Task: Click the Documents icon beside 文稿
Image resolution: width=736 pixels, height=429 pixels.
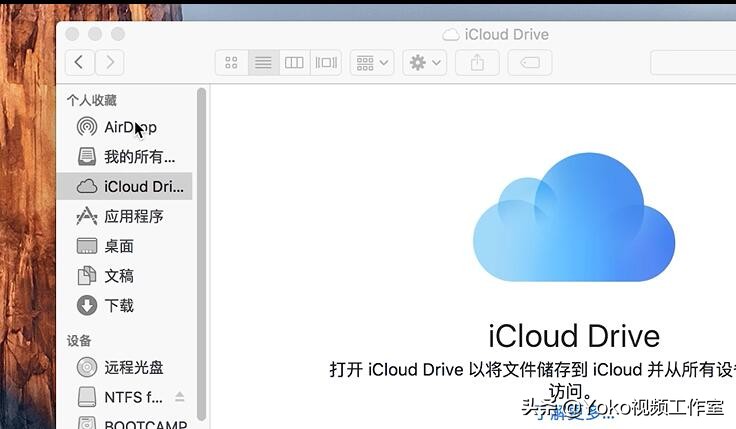Action: pos(87,276)
